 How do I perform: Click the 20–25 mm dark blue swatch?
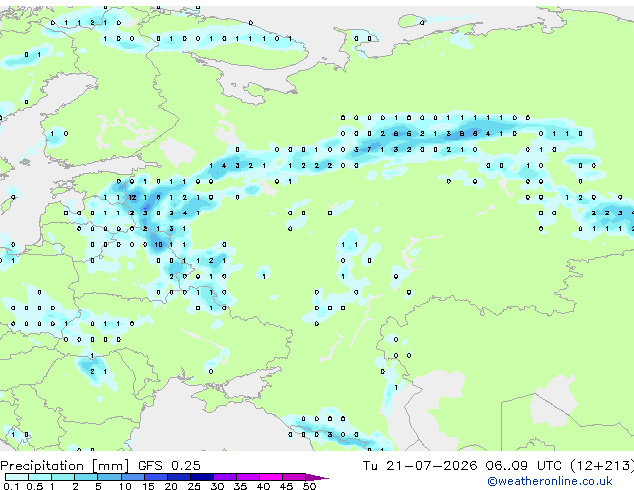(x=178, y=477)
